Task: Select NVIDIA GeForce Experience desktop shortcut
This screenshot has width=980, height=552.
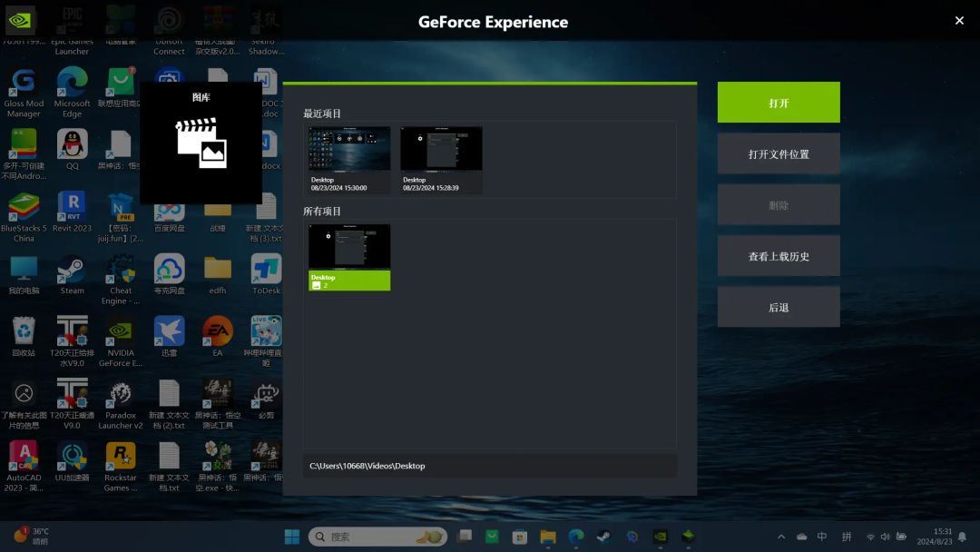Action: (121, 342)
